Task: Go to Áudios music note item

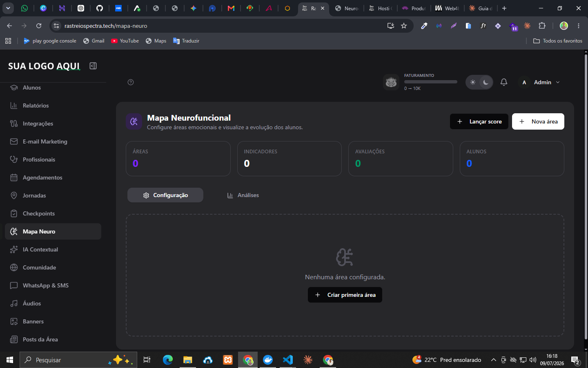Action: coord(14,303)
